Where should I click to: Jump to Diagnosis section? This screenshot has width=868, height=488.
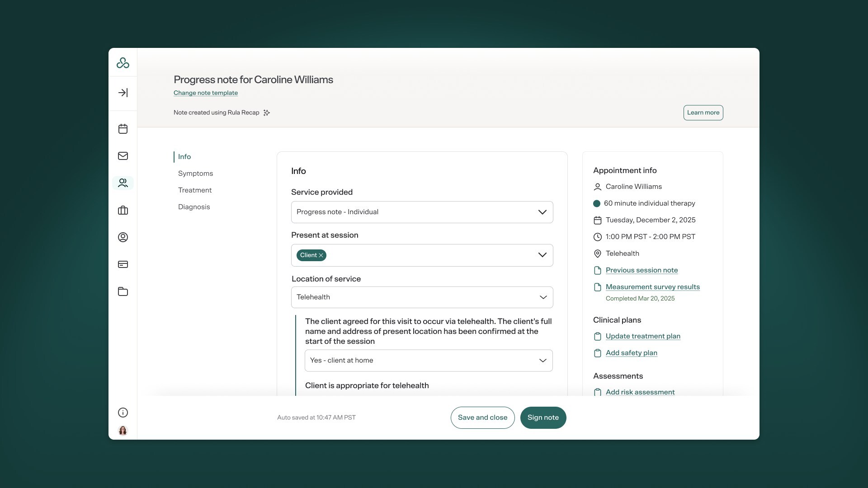[x=194, y=207]
